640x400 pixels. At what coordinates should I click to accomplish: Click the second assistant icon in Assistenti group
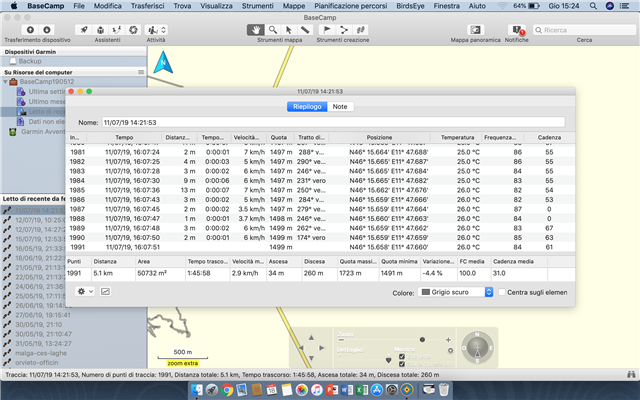[x=100, y=30]
